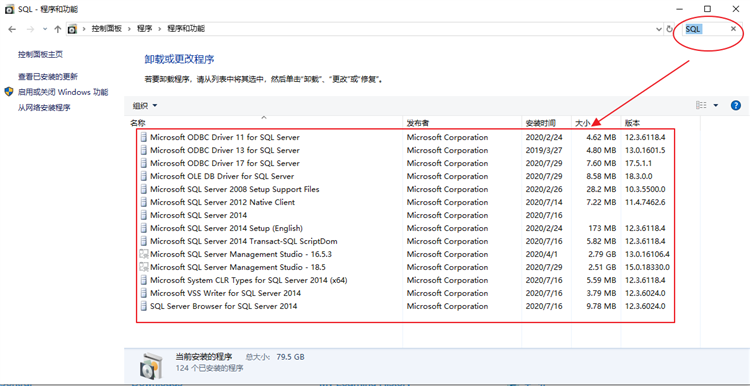Click icon of Management Studio - 18.5
Screen dimensions: 750x386
coord(144,267)
